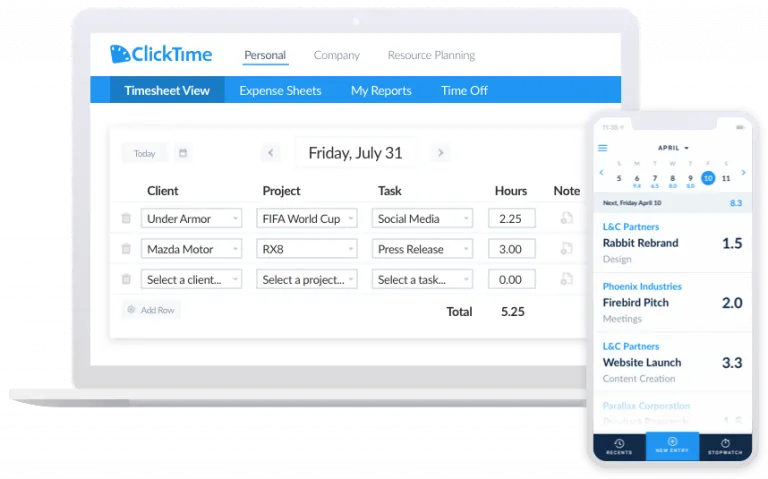The width and height of the screenshot is (768, 479).
Task: Open the hamburger menu on the phone app
Action: (x=603, y=148)
